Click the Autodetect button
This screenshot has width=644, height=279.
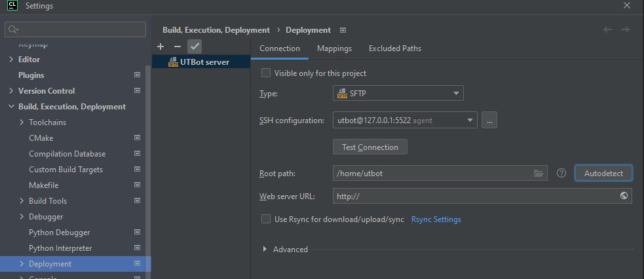coord(603,174)
